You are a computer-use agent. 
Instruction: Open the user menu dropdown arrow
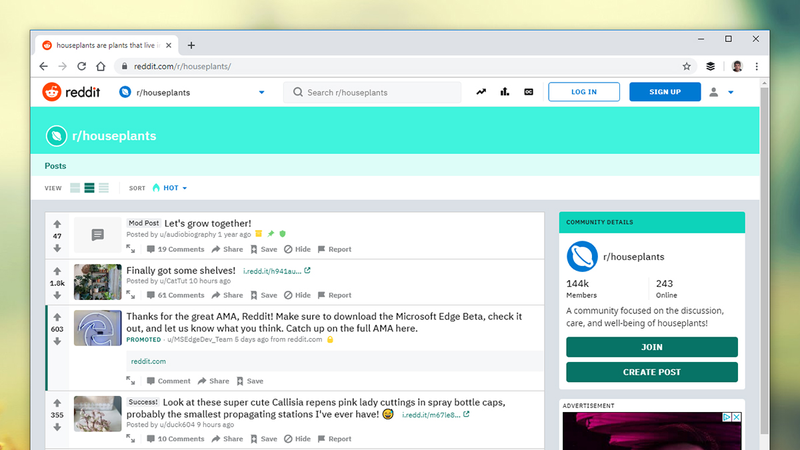tap(731, 92)
